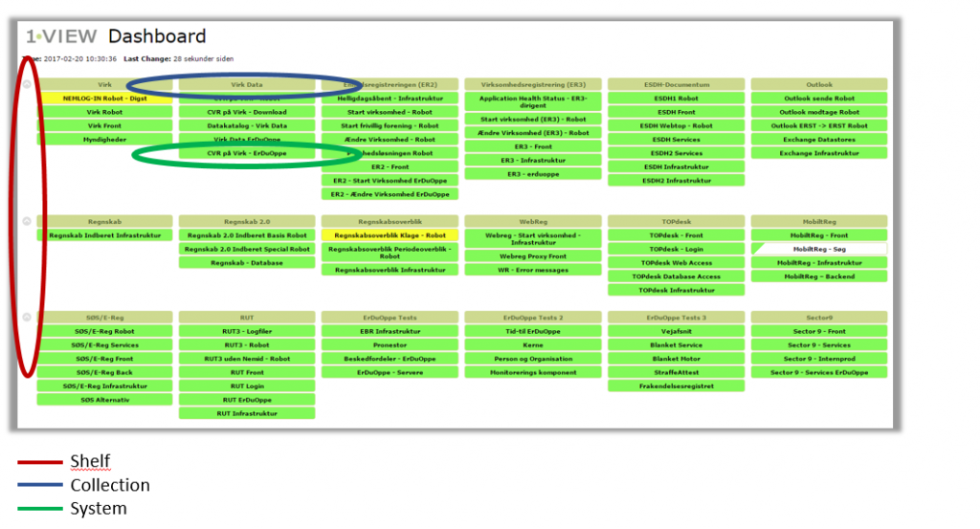Open ER2 - Front tile
This screenshot has width=980, height=529.
pos(390,166)
